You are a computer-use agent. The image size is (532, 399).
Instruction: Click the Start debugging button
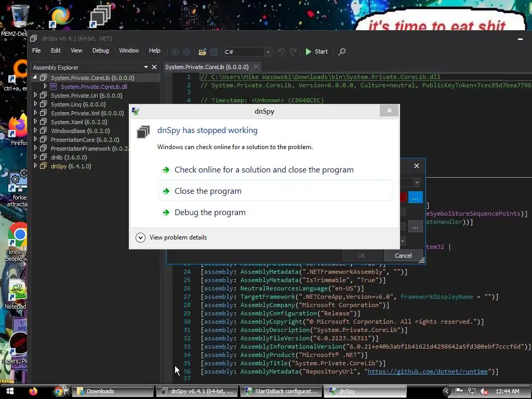[316, 51]
